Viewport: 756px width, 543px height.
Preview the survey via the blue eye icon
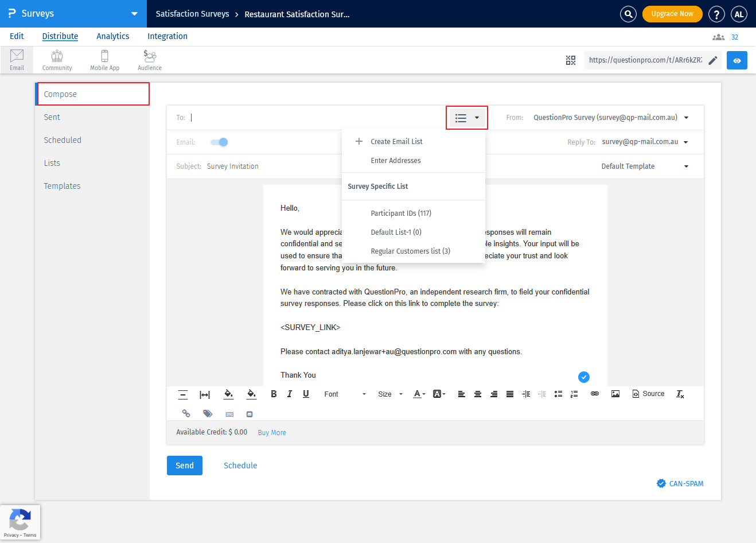pyautogui.click(x=736, y=60)
